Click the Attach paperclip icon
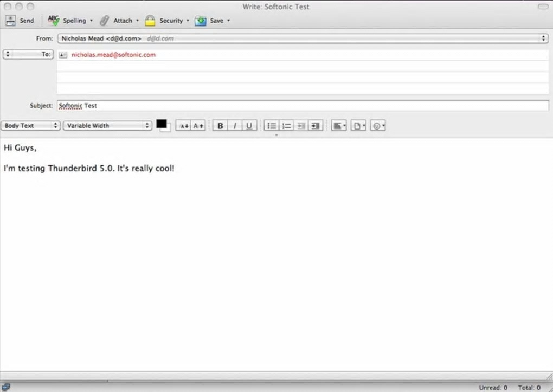Image resolution: width=553 pixels, height=392 pixels. [x=105, y=21]
